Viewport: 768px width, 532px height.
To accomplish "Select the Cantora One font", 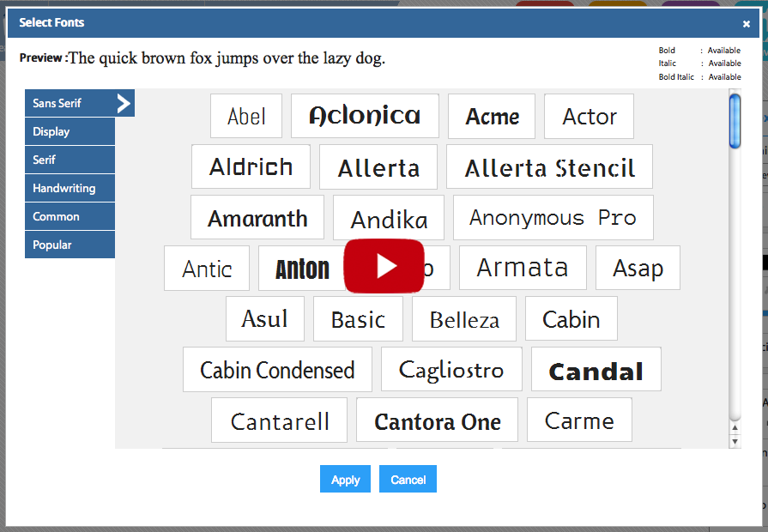I will (x=437, y=420).
